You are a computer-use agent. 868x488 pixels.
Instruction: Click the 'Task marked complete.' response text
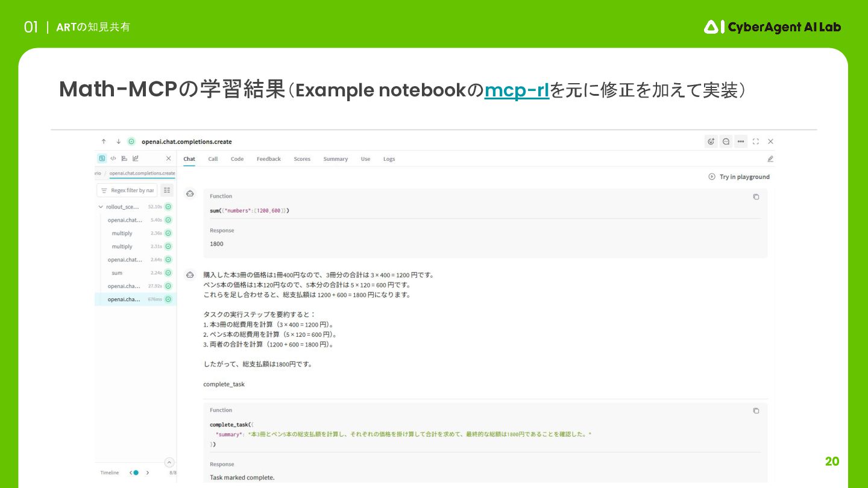pos(242,478)
